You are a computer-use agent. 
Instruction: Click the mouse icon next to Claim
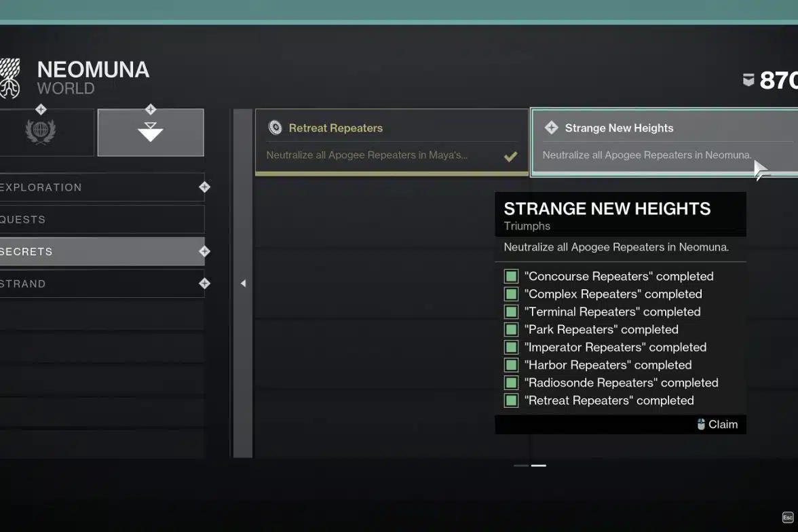701,424
